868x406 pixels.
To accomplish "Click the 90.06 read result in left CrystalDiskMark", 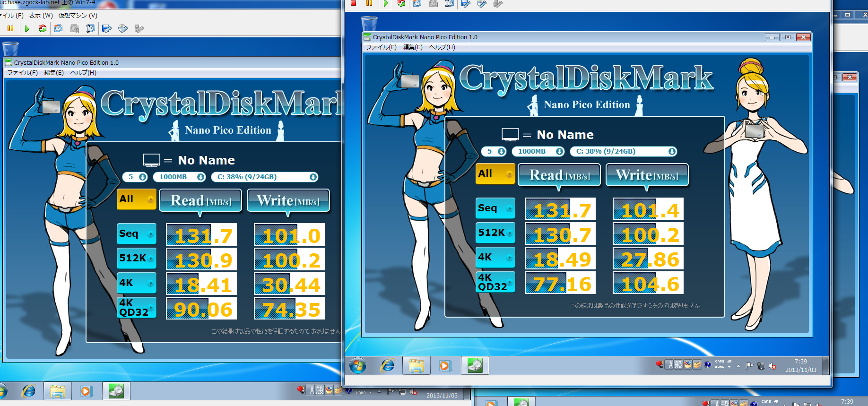I will click(201, 308).
